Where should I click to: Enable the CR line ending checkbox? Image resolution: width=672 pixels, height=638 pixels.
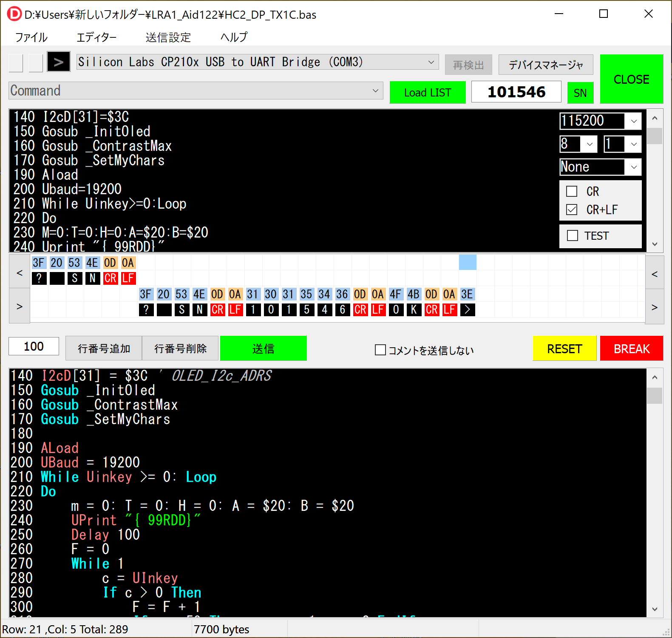click(572, 192)
